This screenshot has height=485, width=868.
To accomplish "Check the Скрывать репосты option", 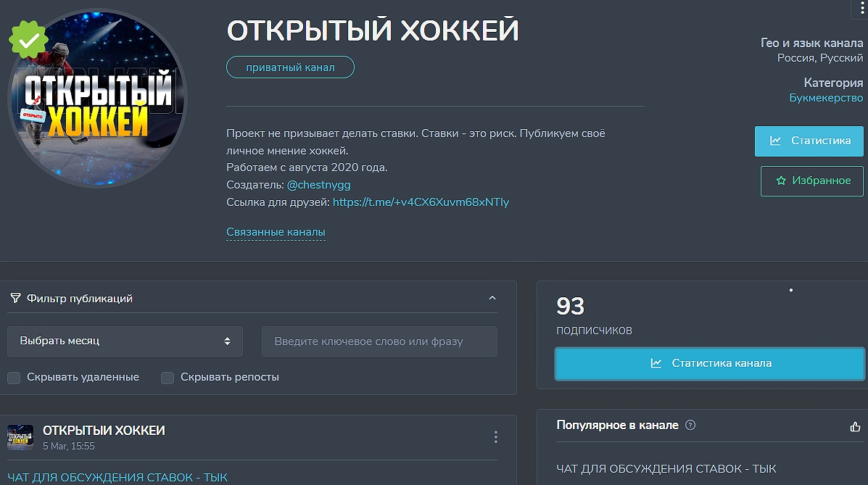I will 168,378.
